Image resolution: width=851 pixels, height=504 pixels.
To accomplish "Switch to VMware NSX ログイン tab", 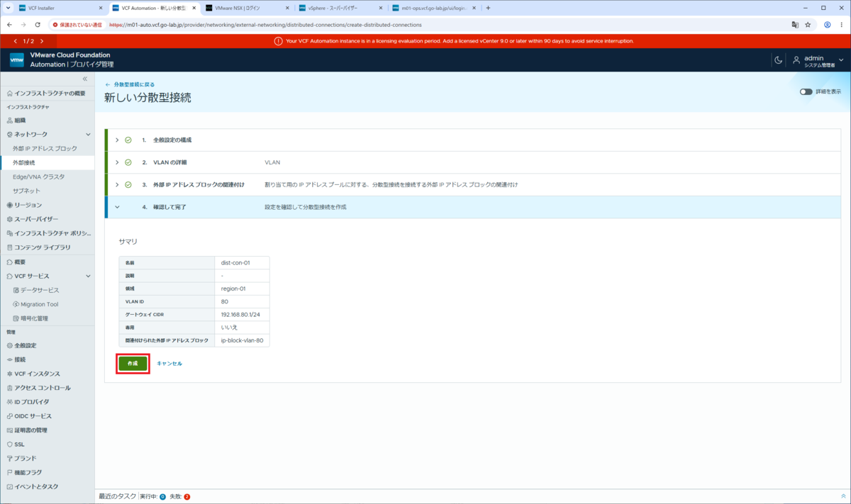I will tap(246, 8).
